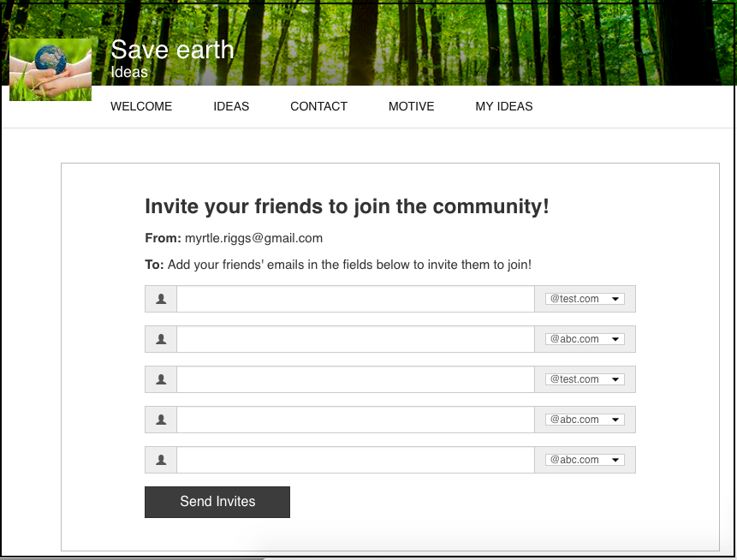Navigate to MY IDEAS page
Viewport: 737px width, 560px height.
pyautogui.click(x=504, y=106)
